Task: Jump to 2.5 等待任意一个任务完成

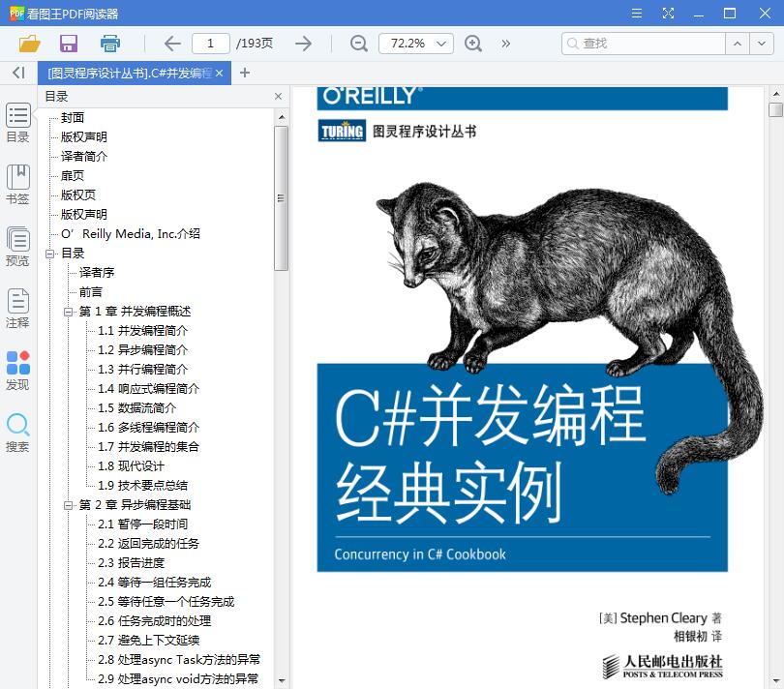Action: 166,602
